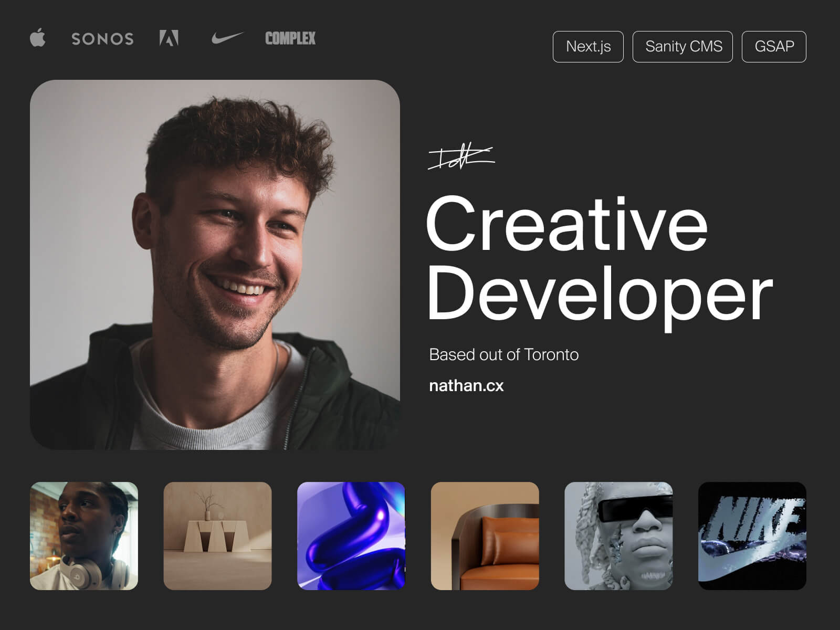Click the Based out of Toronto text
The image size is (840, 630).
503,355
